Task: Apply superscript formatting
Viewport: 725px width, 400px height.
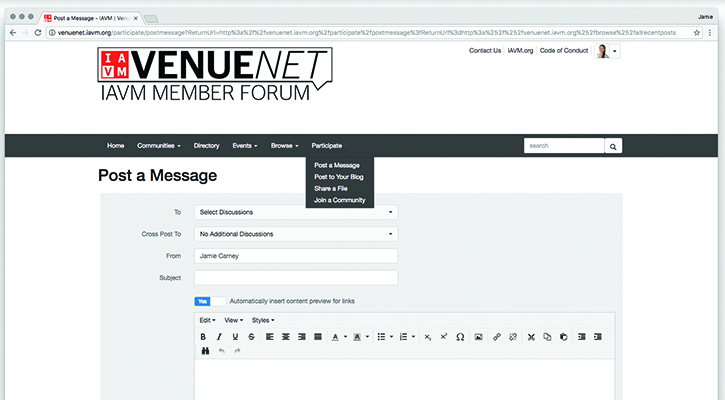Action: click(444, 337)
